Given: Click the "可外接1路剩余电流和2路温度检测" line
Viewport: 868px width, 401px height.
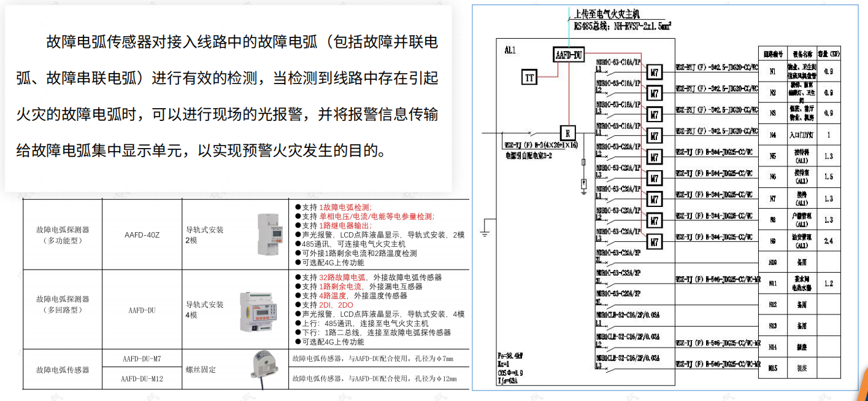Looking at the screenshot, I should [356, 253].
